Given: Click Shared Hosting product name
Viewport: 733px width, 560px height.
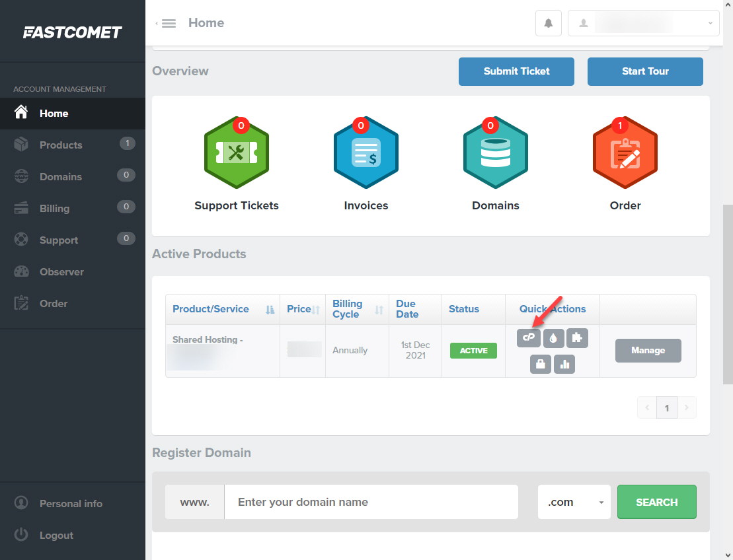Looking at the screenshot, I should point(208,339).
